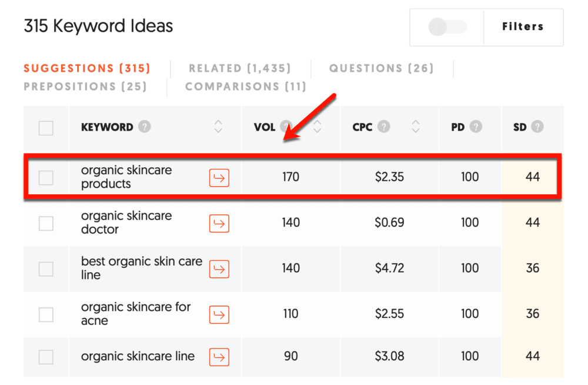Select the keyword 'organic skincare line'
The image size is (588, 385).
tap(138, 357)
